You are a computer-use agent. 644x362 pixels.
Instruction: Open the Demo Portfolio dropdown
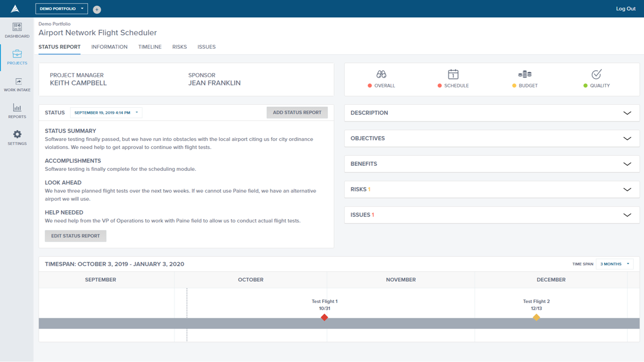62,9
